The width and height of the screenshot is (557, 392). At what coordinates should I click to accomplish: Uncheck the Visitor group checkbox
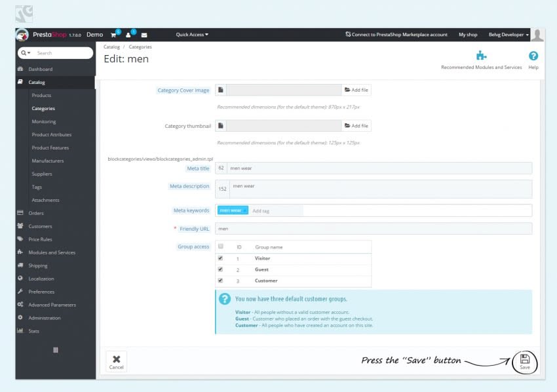221,258
